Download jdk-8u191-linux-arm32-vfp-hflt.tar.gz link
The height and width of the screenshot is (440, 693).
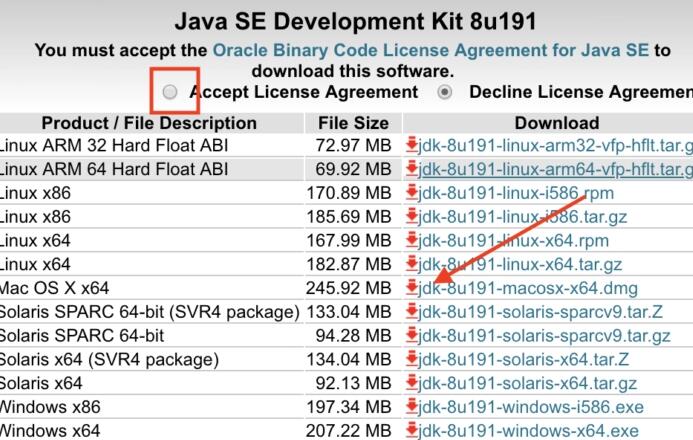click(556, 145)
